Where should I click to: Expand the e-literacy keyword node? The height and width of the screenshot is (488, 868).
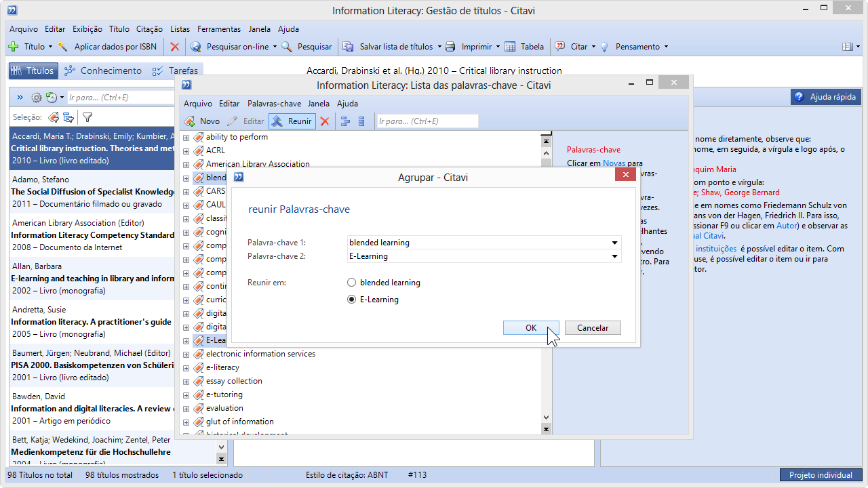(186, 367)
